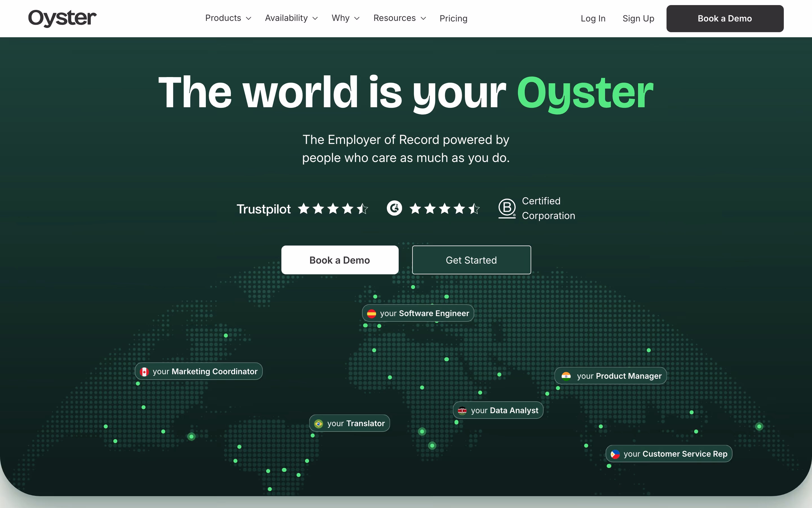Click the Trustpilot logo text
The image size is (812, 508).
(x=263, y=209)
